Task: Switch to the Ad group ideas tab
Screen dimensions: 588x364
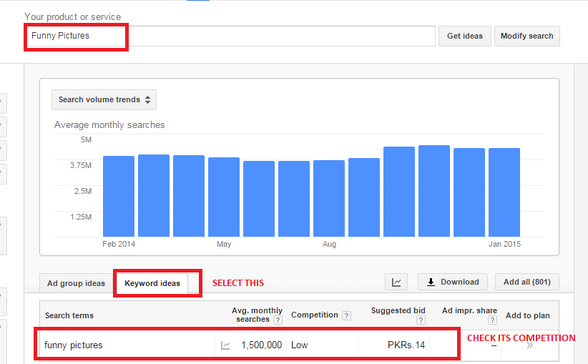Action: [x=76, y=283]
